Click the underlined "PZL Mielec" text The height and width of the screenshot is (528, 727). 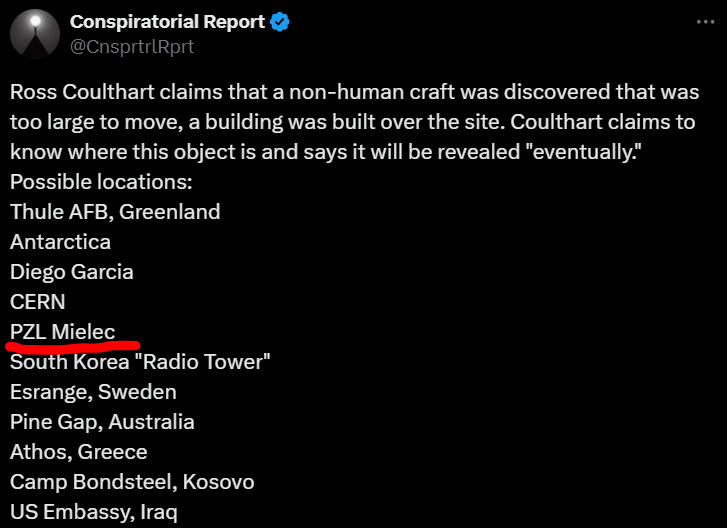click(63, 332)
